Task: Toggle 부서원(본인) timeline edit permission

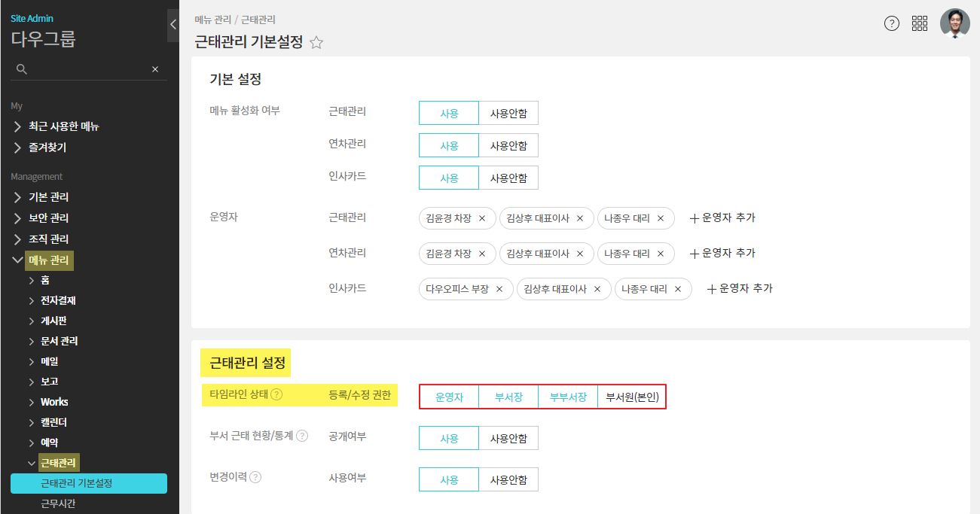Action: tap(632, 397)
